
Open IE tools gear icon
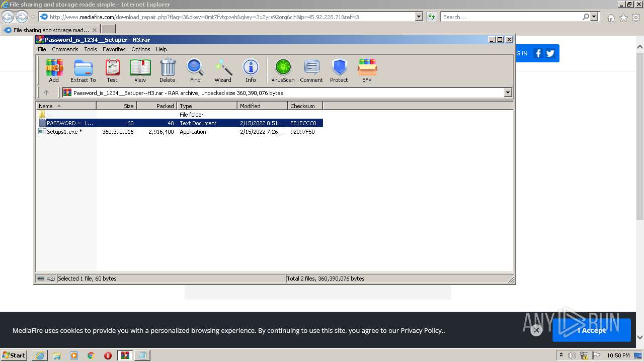(x=636, y=18)
